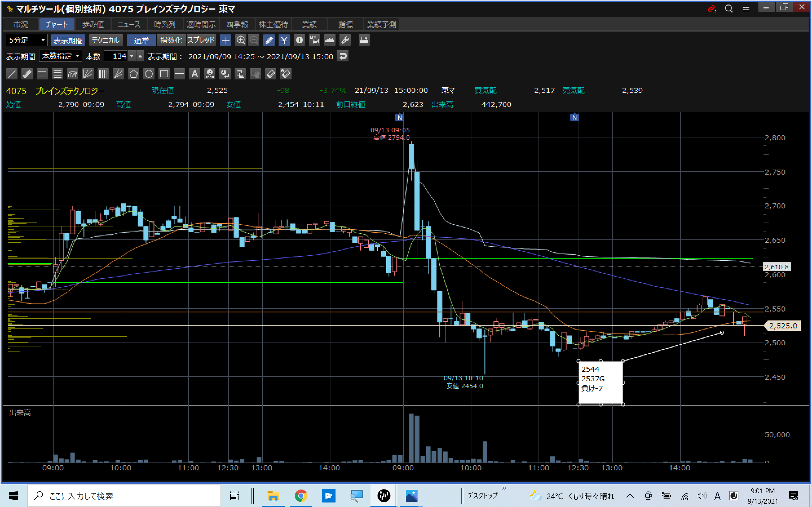
Task: Toggle the crosshair cursor button
Action: pos(226,40)
